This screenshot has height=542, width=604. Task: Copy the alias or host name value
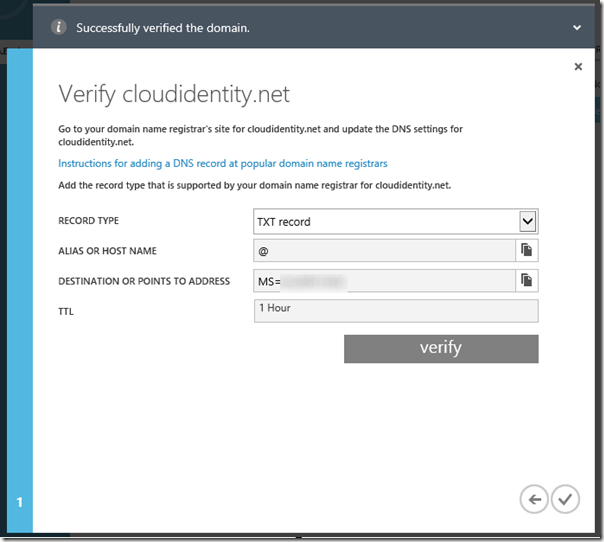527,250
